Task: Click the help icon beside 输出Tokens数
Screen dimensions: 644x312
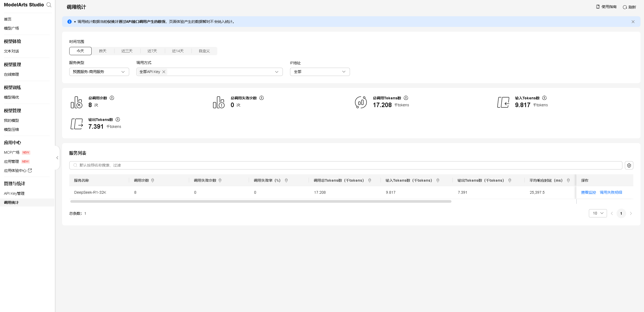Action: pyautogui.click(x=118, y=119)
